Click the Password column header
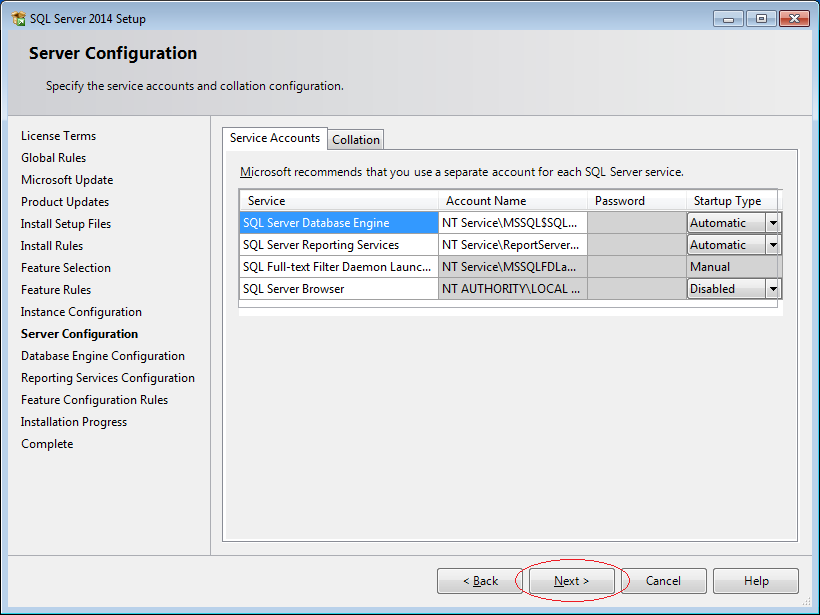Viewport: 820px width, 615px height. [637, 201]
